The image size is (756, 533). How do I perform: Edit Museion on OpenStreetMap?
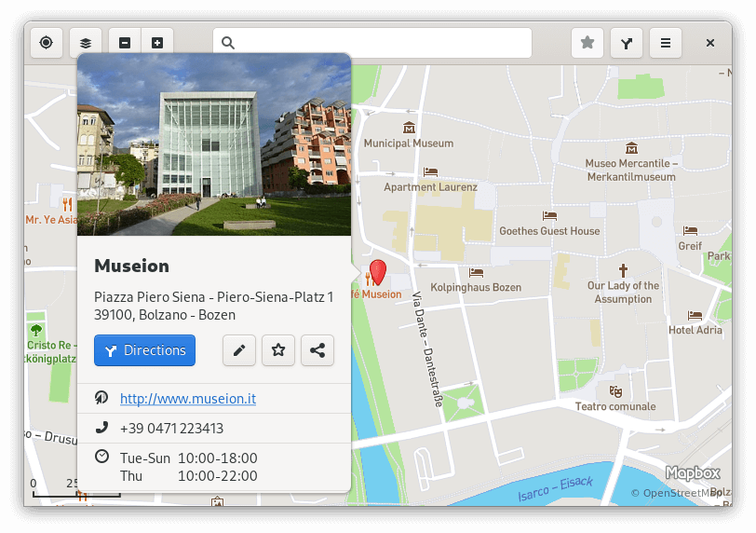point(239,350)
